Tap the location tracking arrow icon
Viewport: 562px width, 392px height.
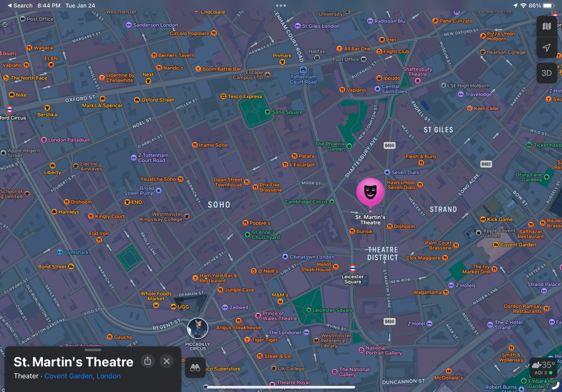tap(546, 48)
